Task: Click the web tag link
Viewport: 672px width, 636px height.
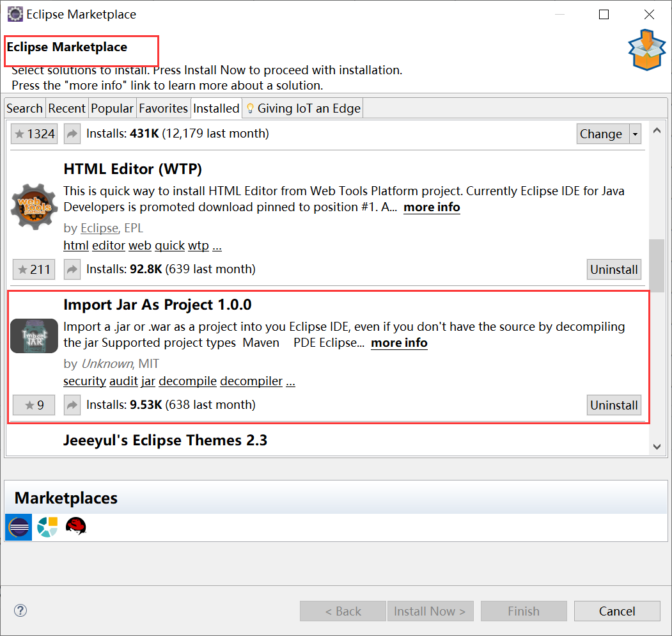Action: (x=140, y=245)
